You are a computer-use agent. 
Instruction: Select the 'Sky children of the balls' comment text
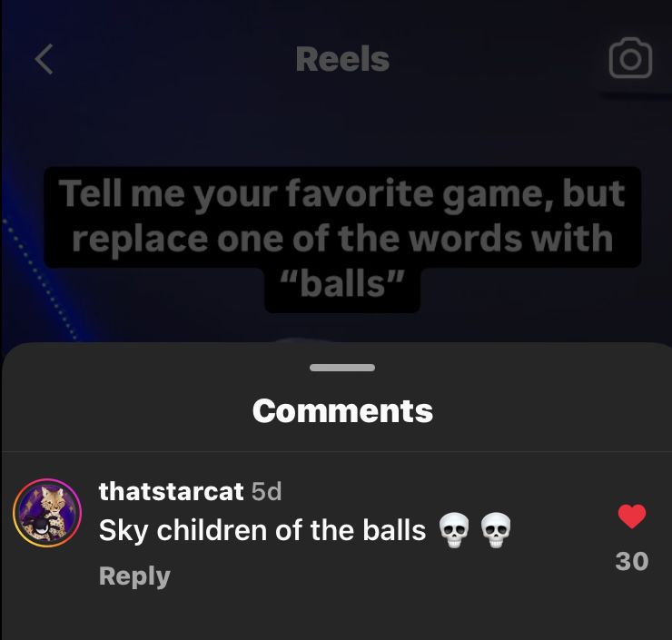pos(262,531)
